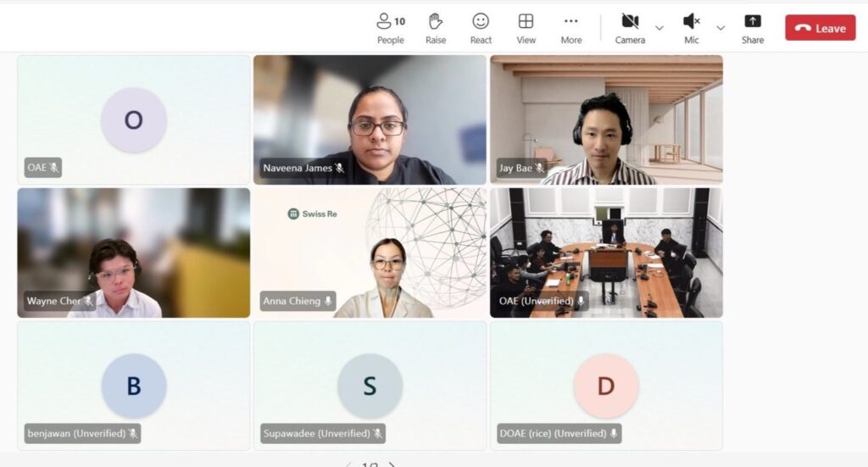
Task: Click Anna Chieng's name label
Action: coord(292,301)
